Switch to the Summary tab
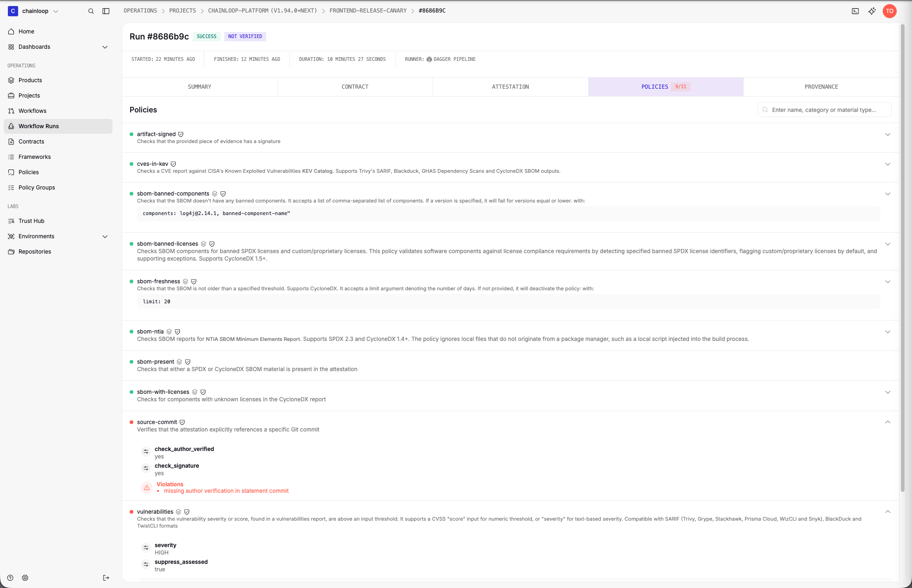Viewport: 912px width, 588px height. pos(200,87)
